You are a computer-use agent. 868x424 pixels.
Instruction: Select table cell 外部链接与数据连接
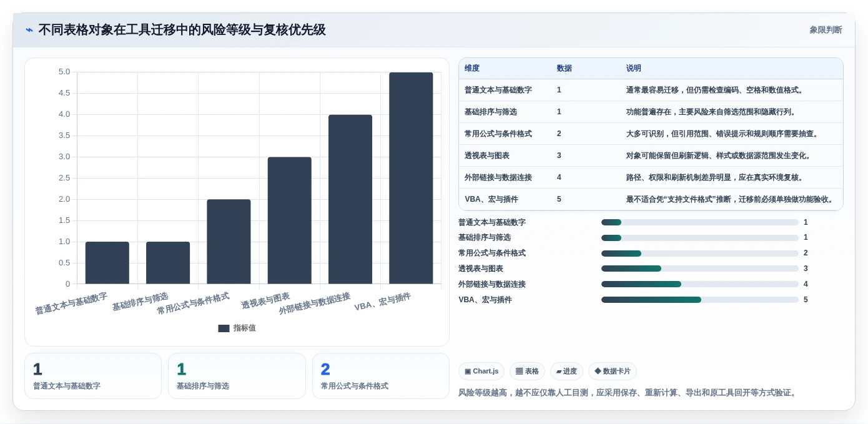(x=498, y=177)
